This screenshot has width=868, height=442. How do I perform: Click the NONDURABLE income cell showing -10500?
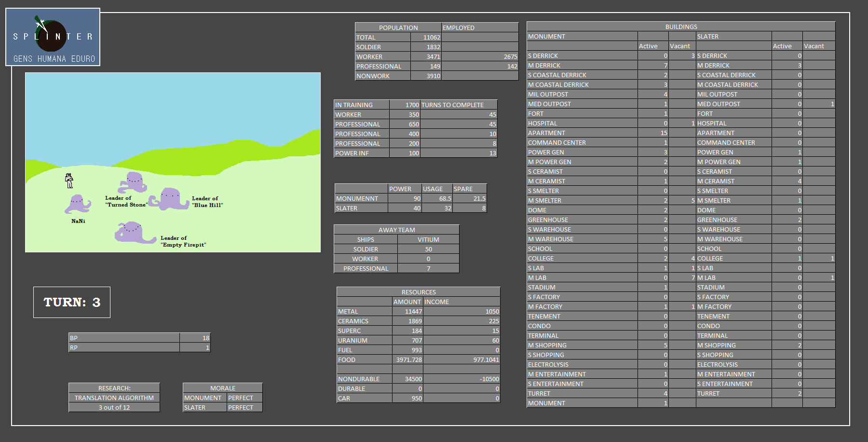[x=461, y=379]
